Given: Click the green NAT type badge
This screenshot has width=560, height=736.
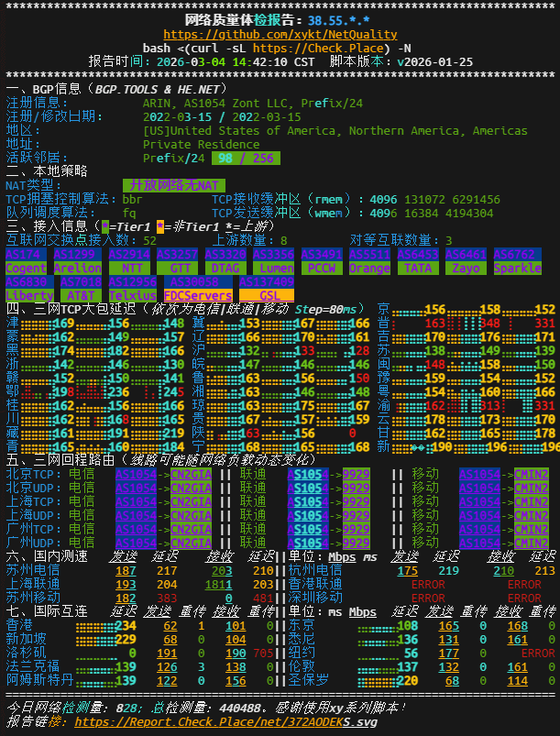Looking at the screenshot, I should [x=173, y=185].
